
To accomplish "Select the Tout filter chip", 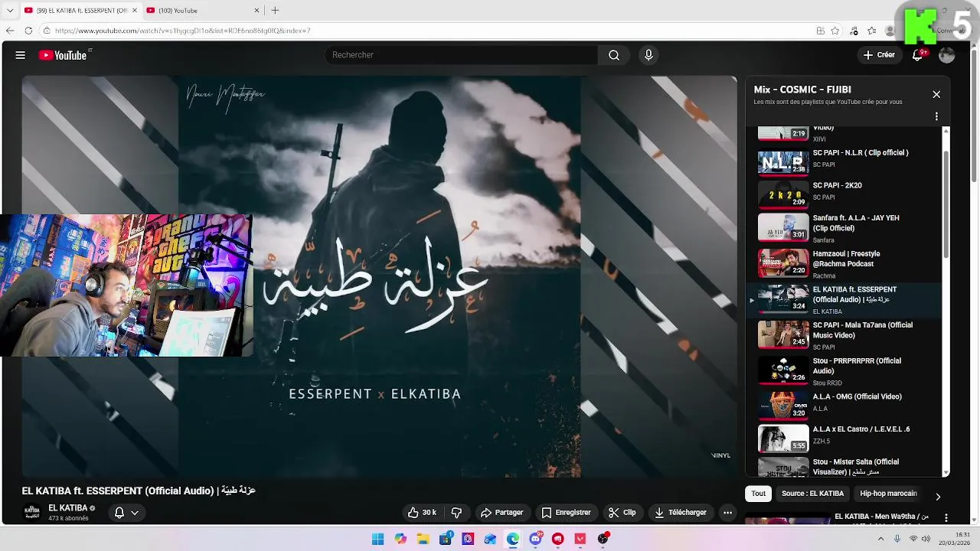I will click(759, 494).
